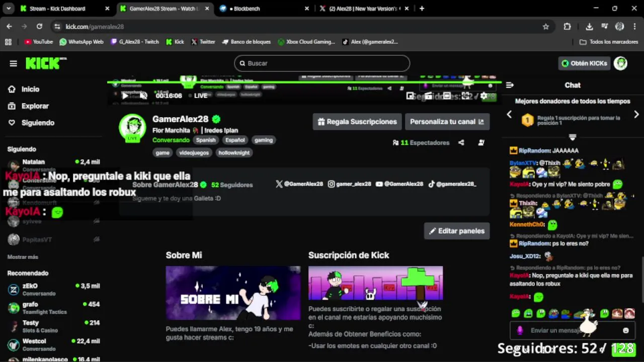This screenshot has width=644, height=362.
Task: Open WhatsApp Web bookmark
Action: pyautogui.click(x=82, y=42)
